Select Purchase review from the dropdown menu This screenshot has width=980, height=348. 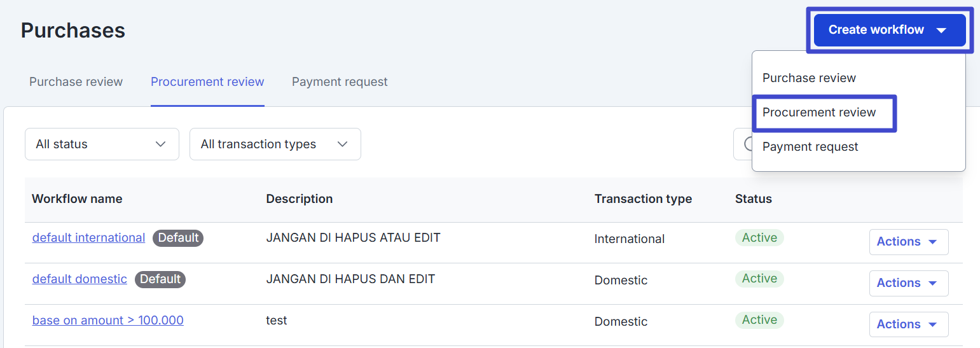point(809,78)
